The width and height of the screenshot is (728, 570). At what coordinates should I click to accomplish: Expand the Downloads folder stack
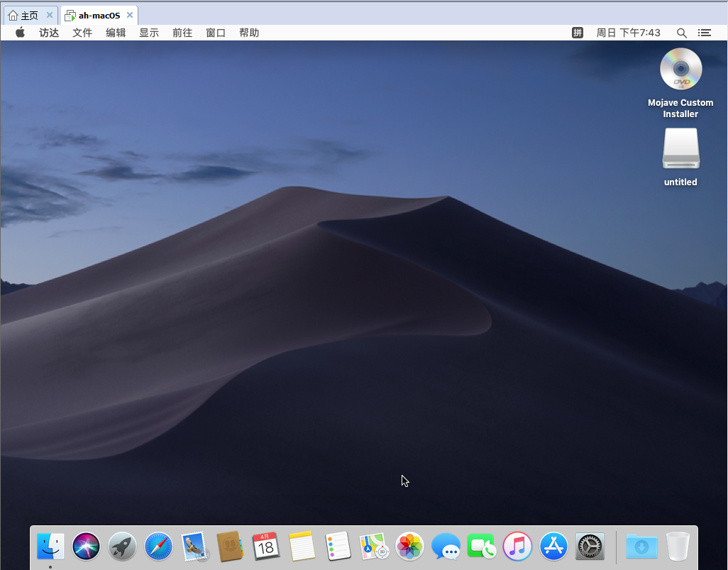[x=641, y=546]
